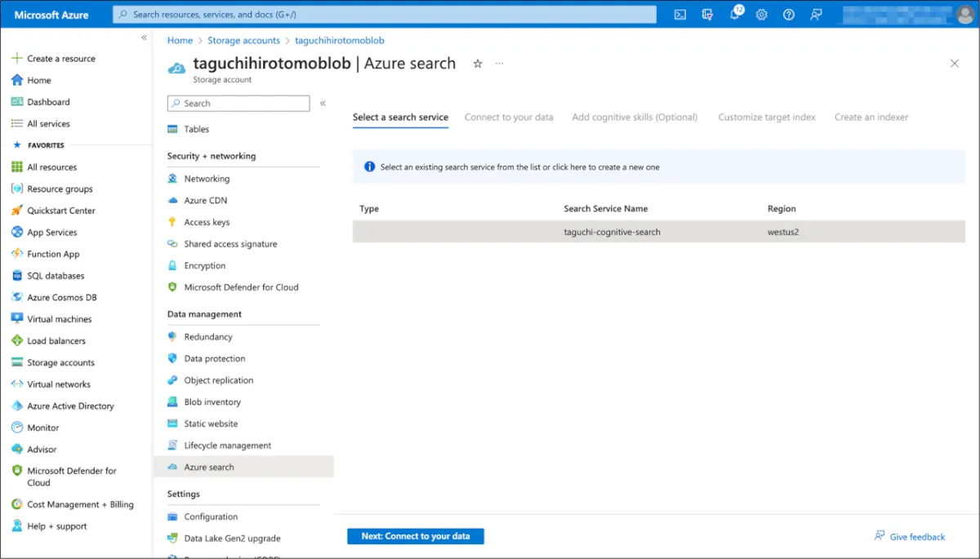The height and width of the screenshot is (559, 980).
Task: Open directories and subscriptions filter icon
Action: click(x=707, y=15)
